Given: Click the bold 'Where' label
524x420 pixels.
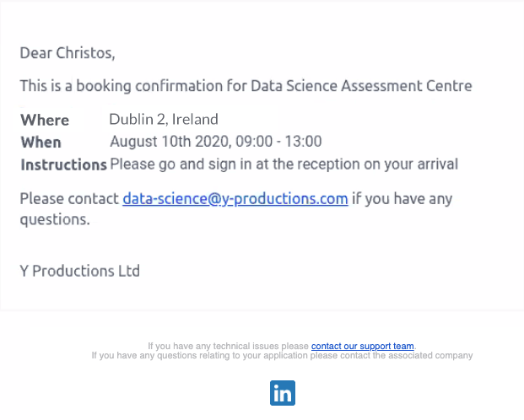Looking at the screenshot, I should pyautogui.click(x=45, y=120).
